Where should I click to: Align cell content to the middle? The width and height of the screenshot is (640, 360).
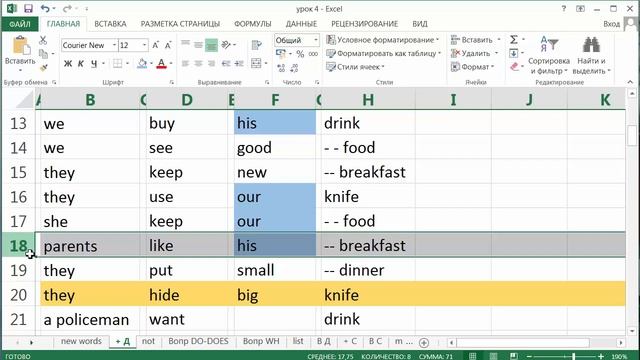198,44
